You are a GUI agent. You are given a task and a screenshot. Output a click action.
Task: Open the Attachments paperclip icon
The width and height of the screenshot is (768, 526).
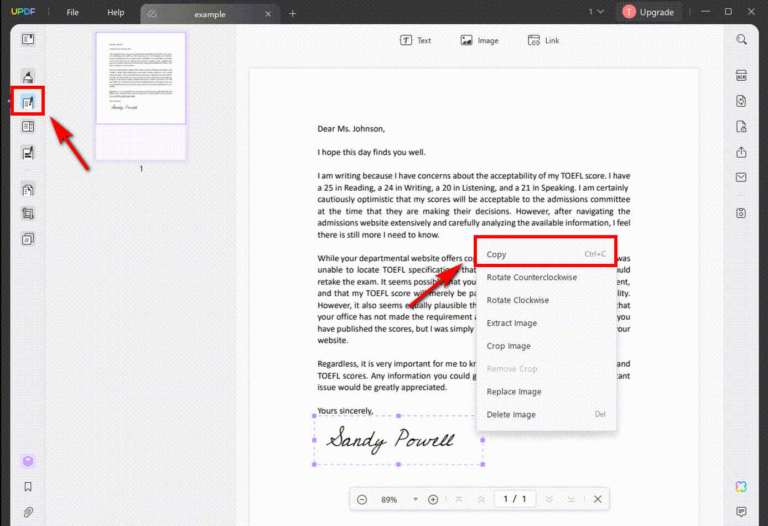click(x=28, y=512)
